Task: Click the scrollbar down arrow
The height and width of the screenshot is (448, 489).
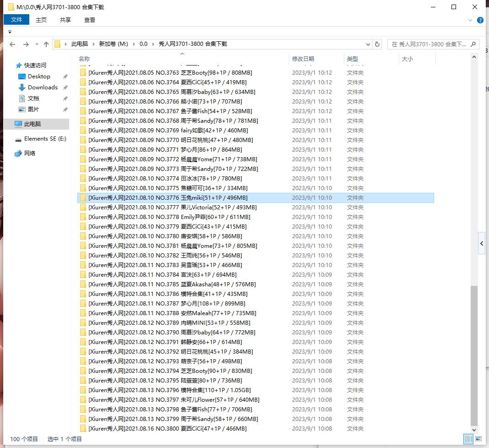Action: (474, 430)
